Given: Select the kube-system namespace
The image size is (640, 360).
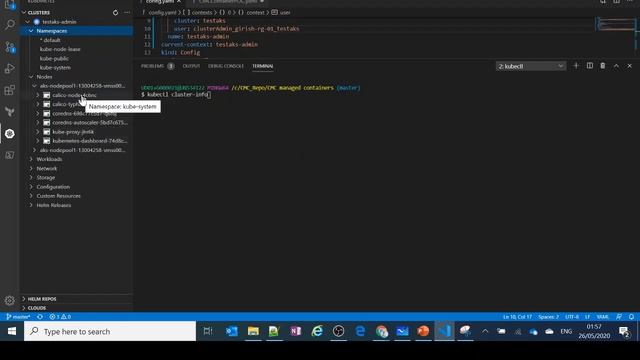Looking at the screenshot, I should click(x=55, y=67).
